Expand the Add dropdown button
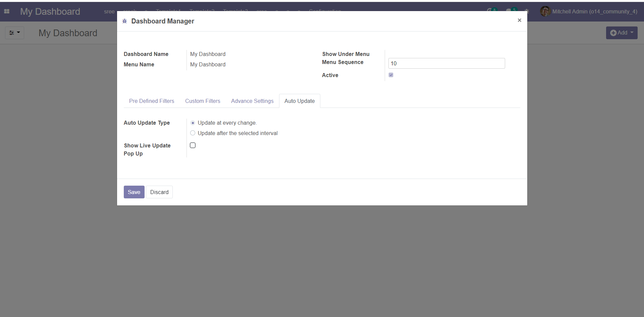The height and width of the screenshot is (317, 644). [622, 33]
